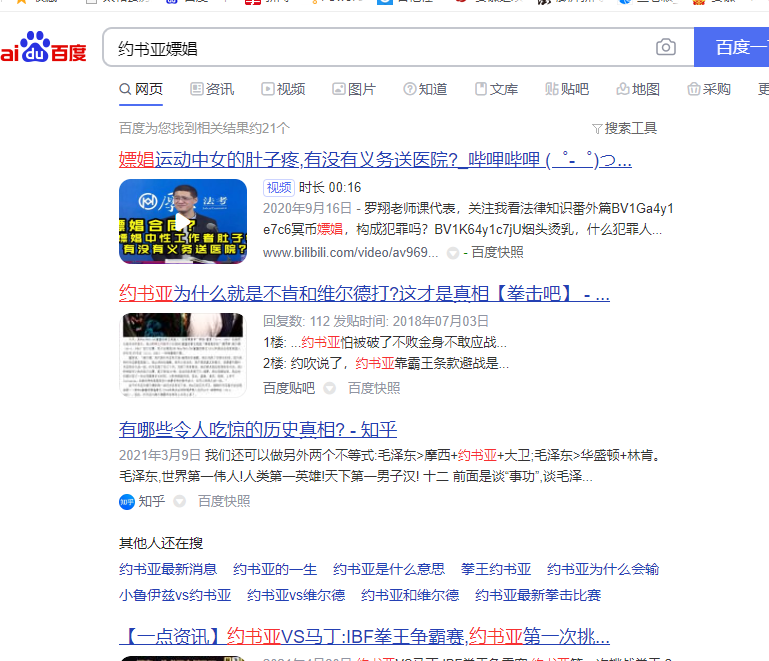Open the 知道 tab

(x=425, y=89)
